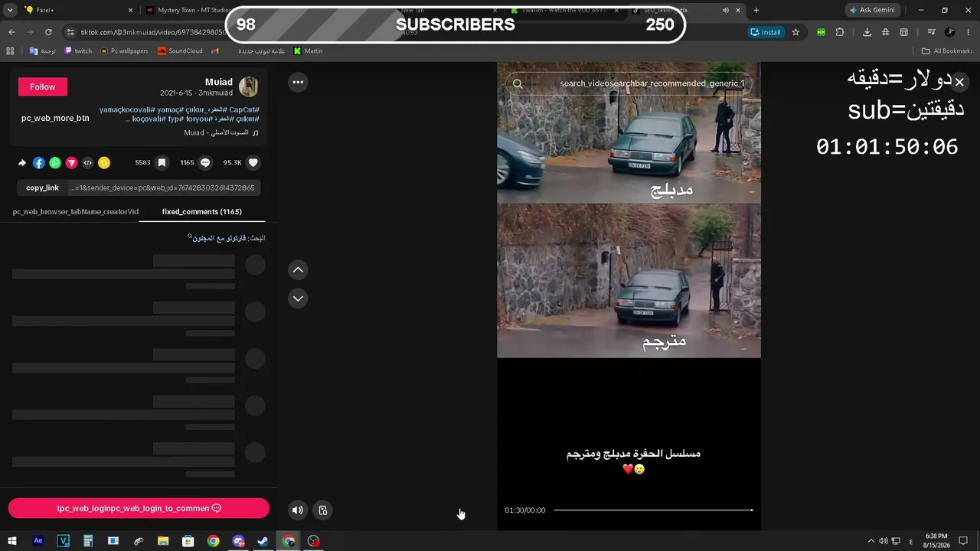Bookmark this page with the star icon
Image resolution: width=980 pixels, height=551 pixels.
click(x=795, y=32)
